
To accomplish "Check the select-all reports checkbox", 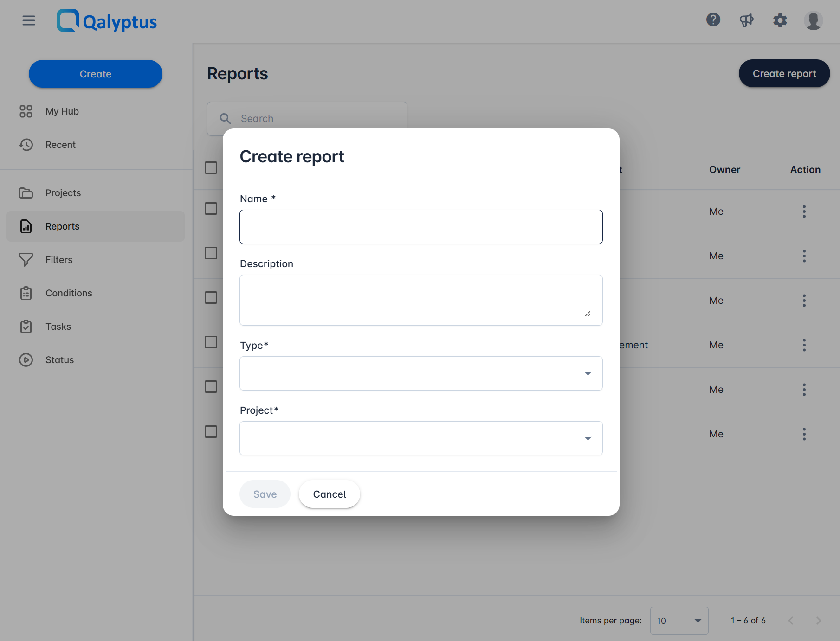I will (211, 167).
